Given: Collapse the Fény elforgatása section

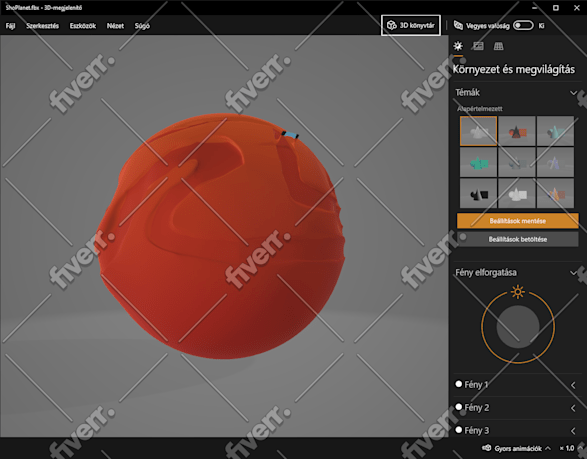Looking at the screenshot, I should tap(573, 273).
